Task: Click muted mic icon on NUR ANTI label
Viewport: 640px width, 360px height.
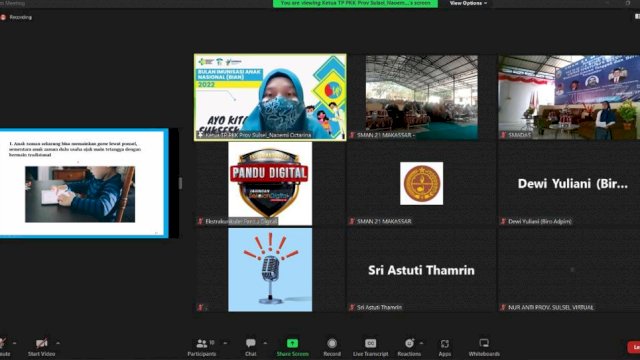Action: pos(503,307)
